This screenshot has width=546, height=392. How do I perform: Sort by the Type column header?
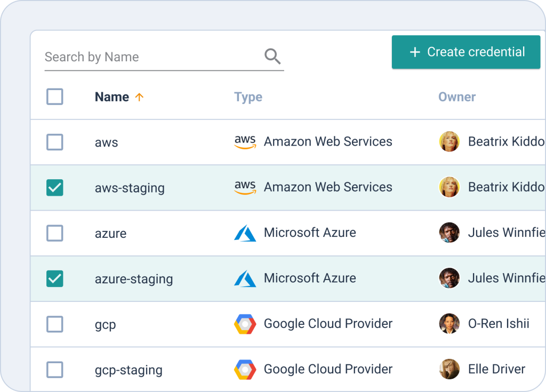coord(248,97)
